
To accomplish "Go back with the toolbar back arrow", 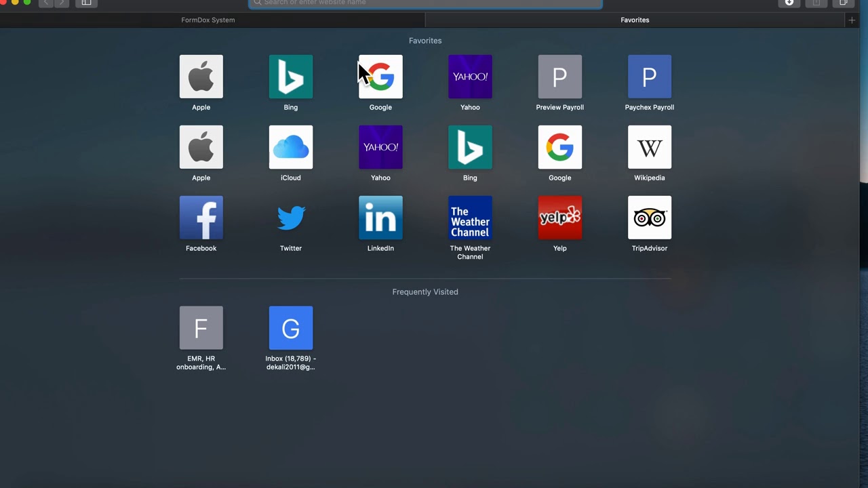I will (x=46, y=3).
